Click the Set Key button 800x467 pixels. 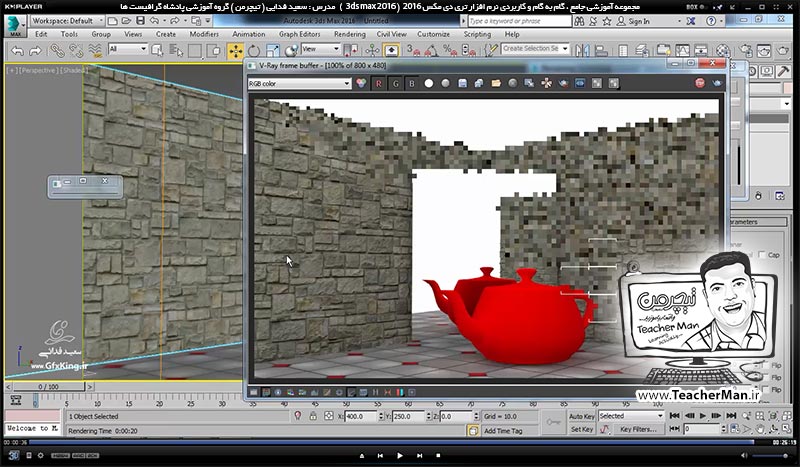582,429
